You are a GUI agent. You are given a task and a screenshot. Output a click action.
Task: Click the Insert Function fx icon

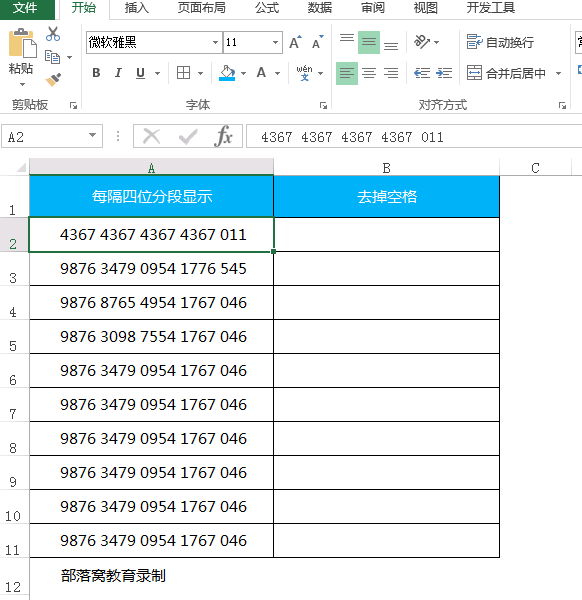224,136
